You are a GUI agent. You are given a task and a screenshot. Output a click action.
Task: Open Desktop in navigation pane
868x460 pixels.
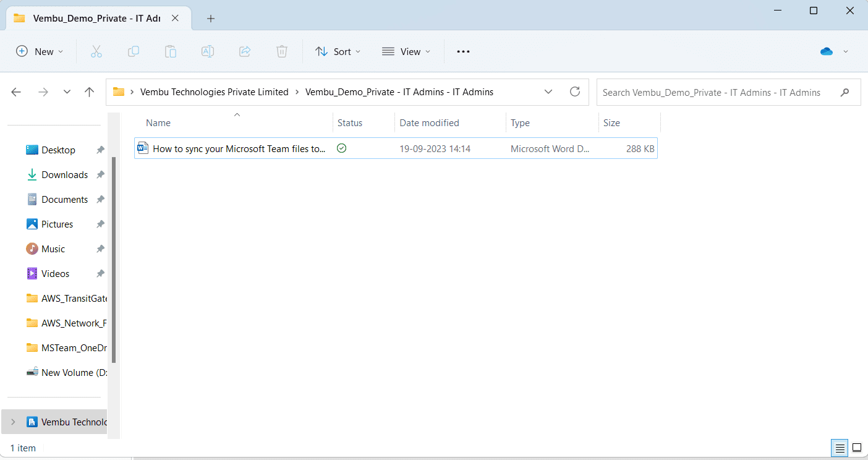pos(58,150)
